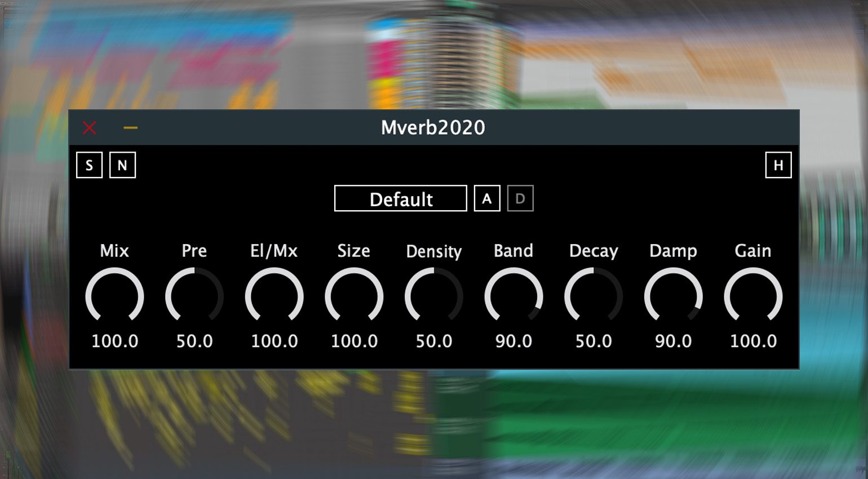Viewport: 868px width, 479px height.
Task: Select the greyed D preset slot
Action: [520, 198]
